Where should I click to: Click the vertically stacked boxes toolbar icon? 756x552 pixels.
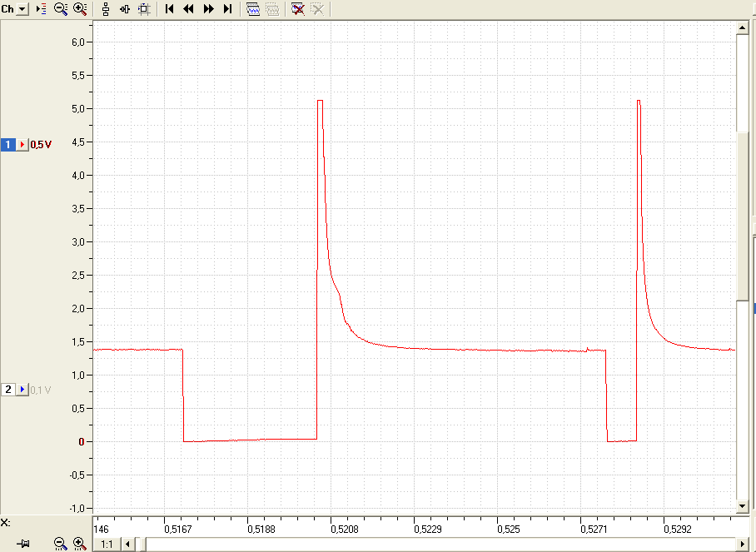(x=106, y=8)
